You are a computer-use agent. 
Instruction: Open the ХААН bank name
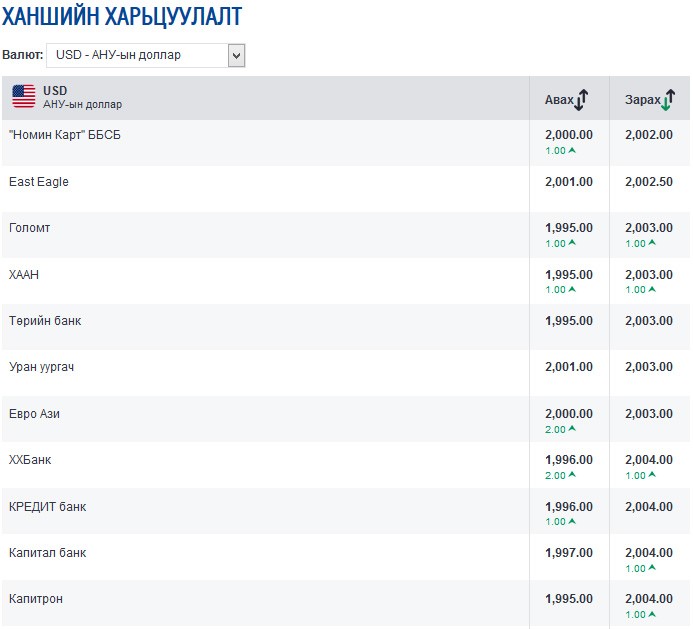(x=24, y=274)
